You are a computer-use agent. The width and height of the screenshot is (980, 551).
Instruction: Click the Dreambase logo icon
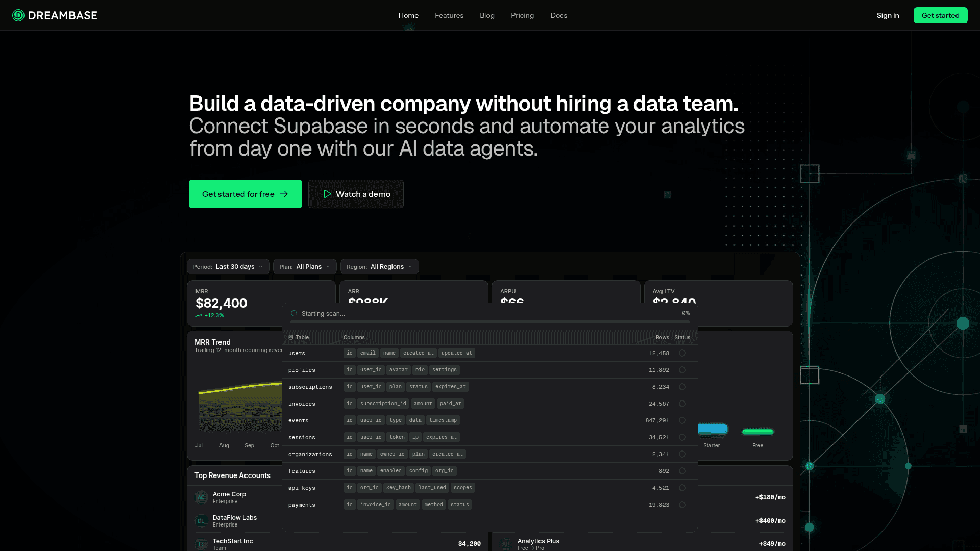point(18,15)
